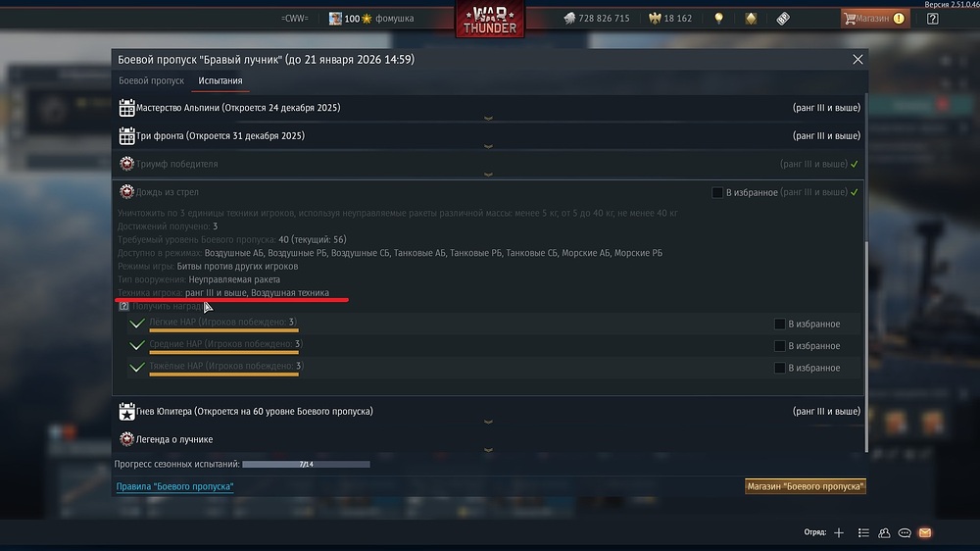Switch to the Боевой пропуск tab
Screen dimensions: 980x551
[x=151, y=80]
